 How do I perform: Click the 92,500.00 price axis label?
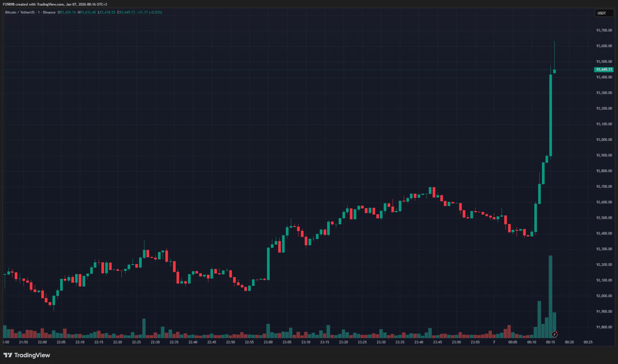tap(604, 218)
